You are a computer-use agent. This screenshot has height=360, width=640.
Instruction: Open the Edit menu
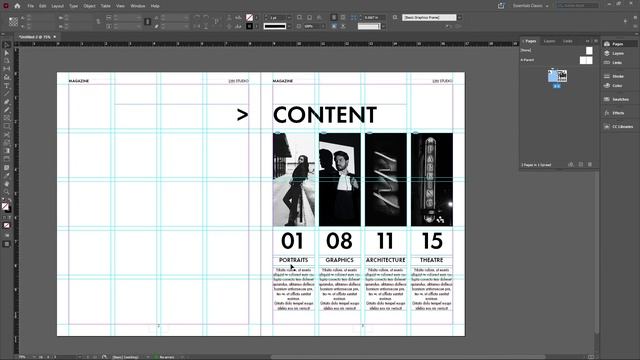[42, 6]
